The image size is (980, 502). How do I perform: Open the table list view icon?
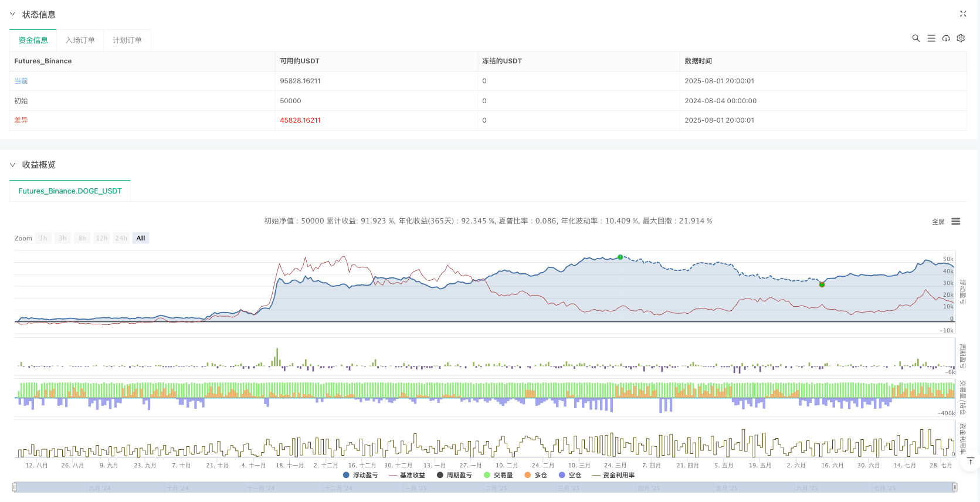(931, 38)
